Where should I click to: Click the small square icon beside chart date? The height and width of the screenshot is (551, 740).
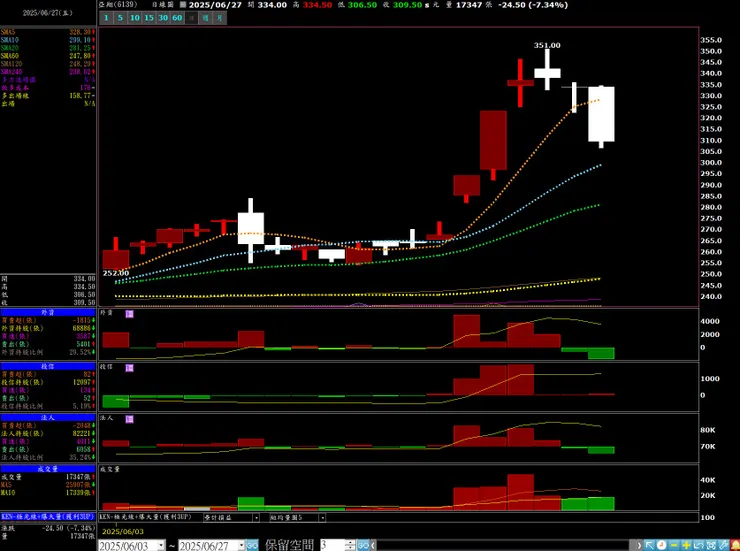click(x=183, y=5)
